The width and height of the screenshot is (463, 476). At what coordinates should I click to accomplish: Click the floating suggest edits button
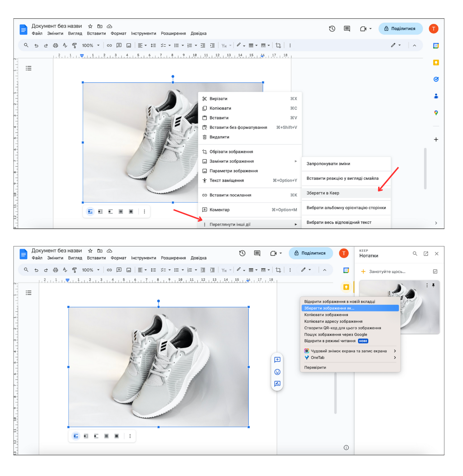[277, 384]
